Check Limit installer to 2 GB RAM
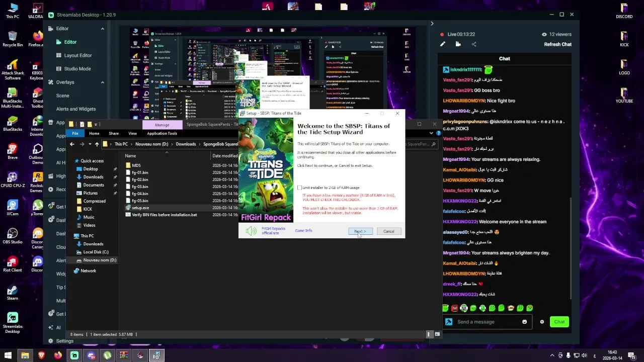 (300, 188)
